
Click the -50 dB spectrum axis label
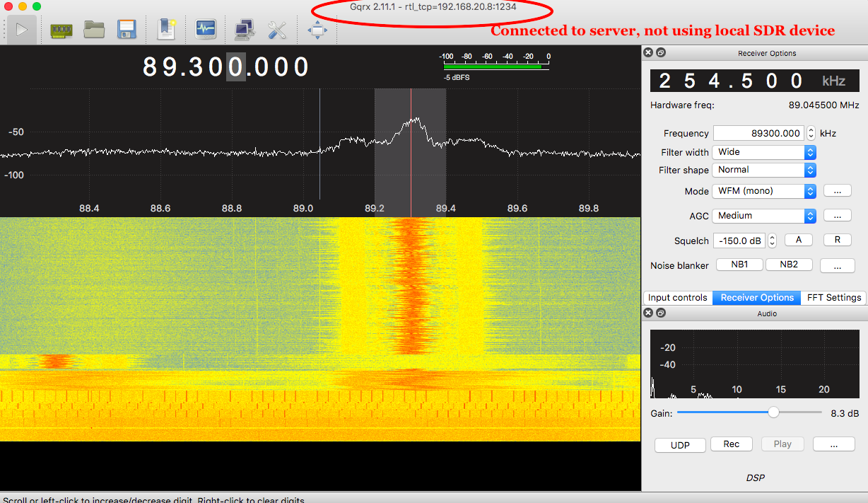[16, 132]
